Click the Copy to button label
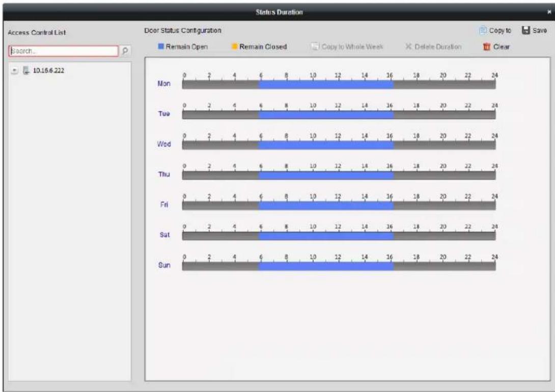The width and height of the screenshot is (555, 392). pyautogui.click(x=500, y=31)
